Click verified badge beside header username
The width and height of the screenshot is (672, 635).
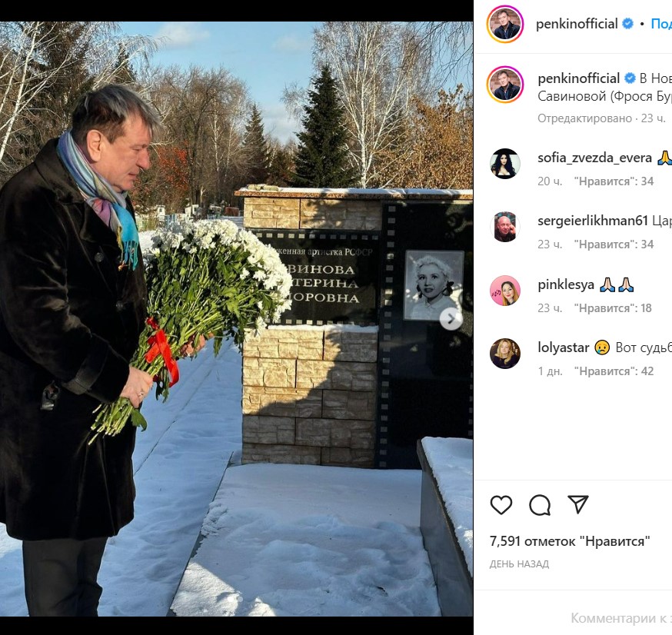coord(627,24)
